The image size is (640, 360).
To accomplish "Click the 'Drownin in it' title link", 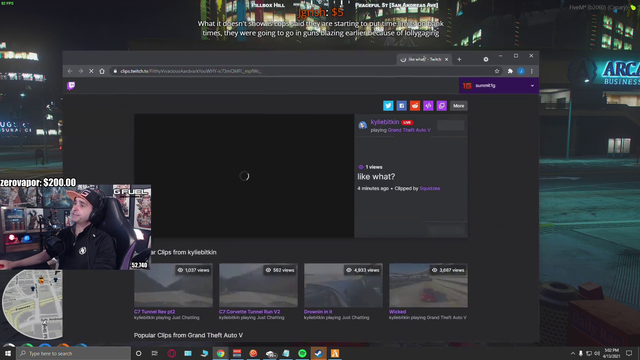I will click(x=318, y=312).
